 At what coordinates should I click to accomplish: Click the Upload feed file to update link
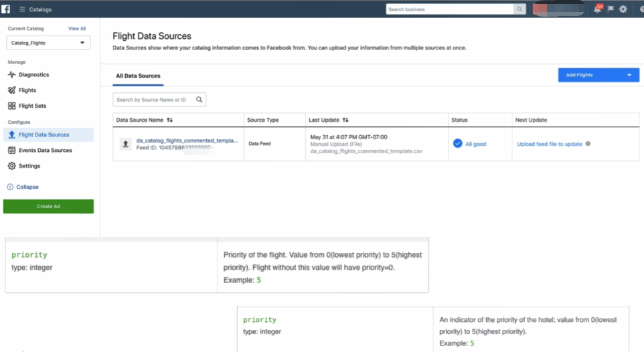[550, 144]
